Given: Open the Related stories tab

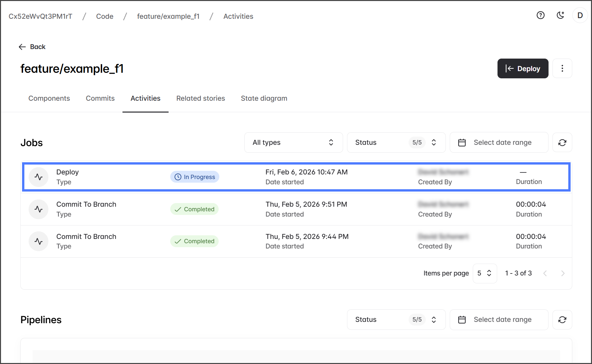Looking at the screenshot, I should click(x=201, y=98).
